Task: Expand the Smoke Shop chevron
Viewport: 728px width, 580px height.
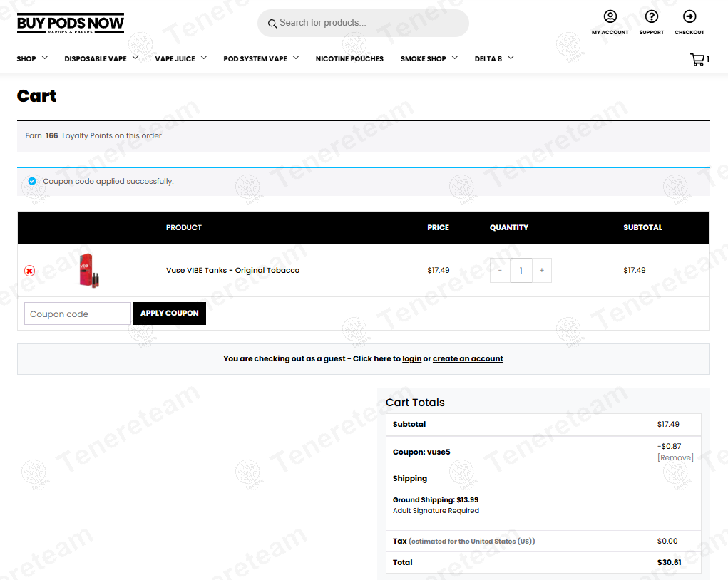Action: pyautogui.click(x=454, y=58)
